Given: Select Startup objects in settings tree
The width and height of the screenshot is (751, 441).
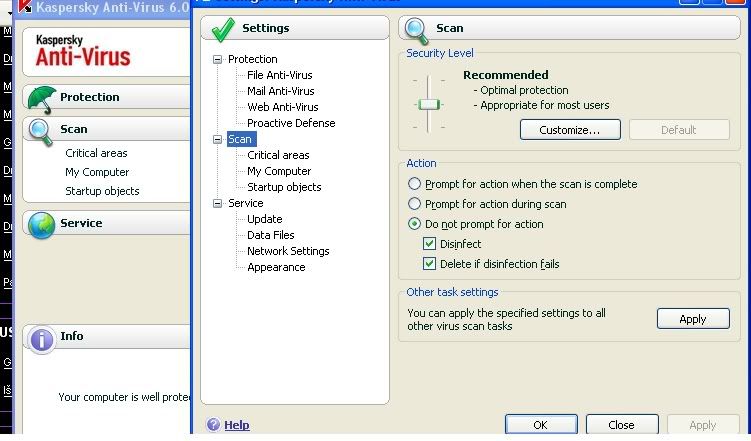Looking at the screenshot, I should 284,187.
